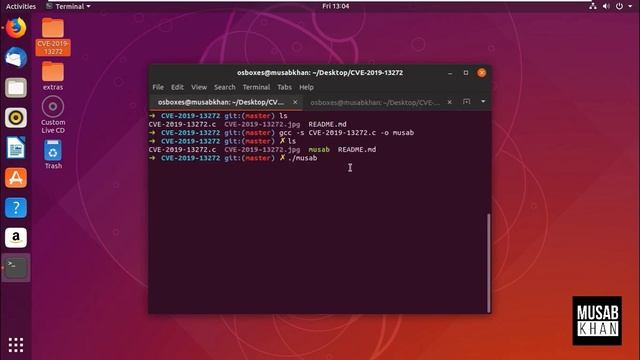Open Rhythmbox music player in dock
Viewport: 640px width, 360px height.
[x=16, y=118]
